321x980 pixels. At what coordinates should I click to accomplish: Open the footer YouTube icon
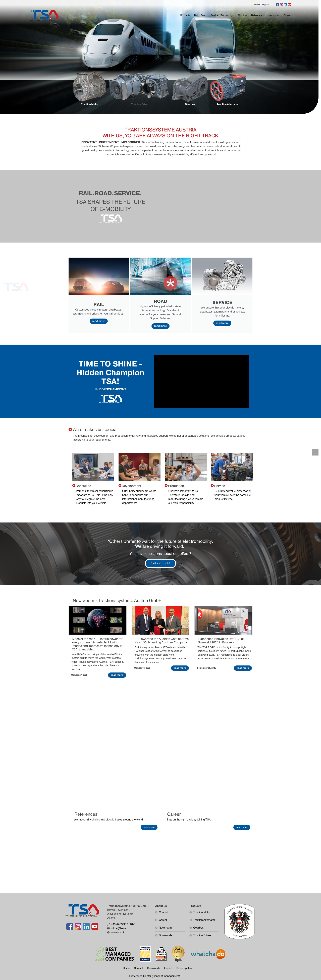click(x=95, y=926)
